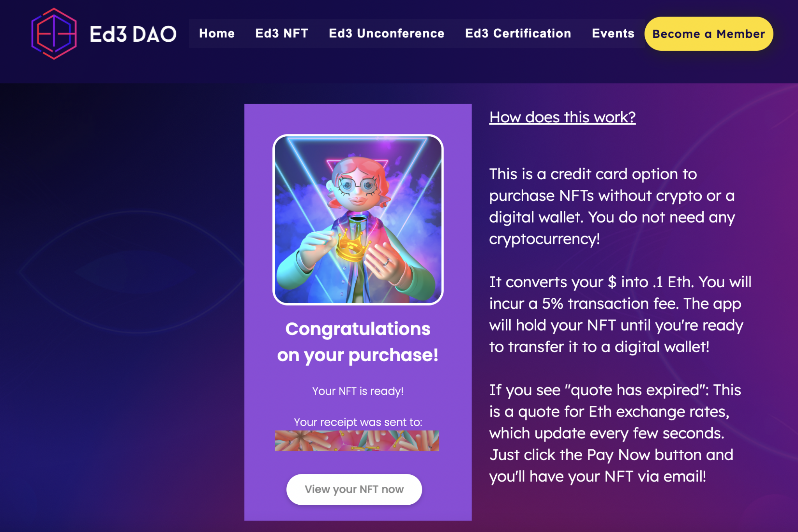Click the Congratulations on your purchase heading

click(358, 342)
